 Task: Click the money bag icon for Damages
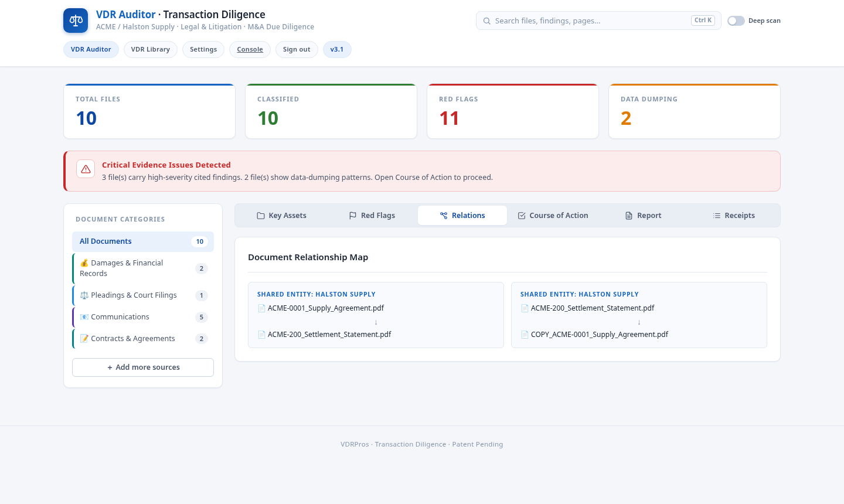pos(84,263)
